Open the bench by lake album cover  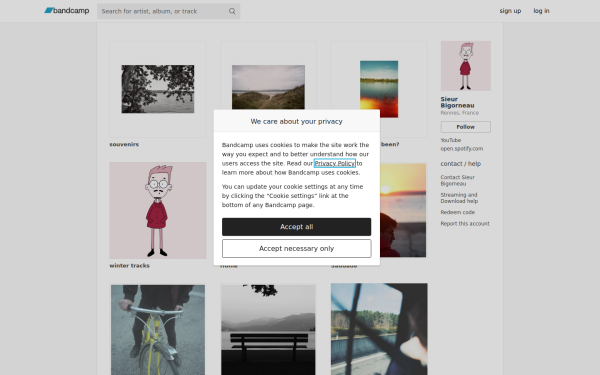pos(268,329)
